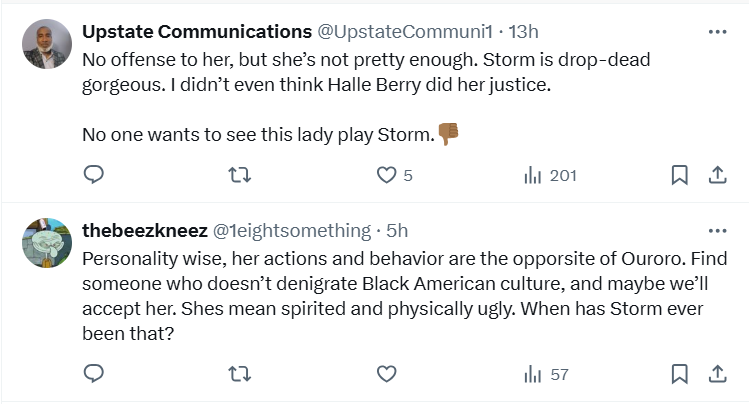The width and height of the screenshot is (749, 404).
Task: View analytics showing 201 views
Action: (550, 175)
